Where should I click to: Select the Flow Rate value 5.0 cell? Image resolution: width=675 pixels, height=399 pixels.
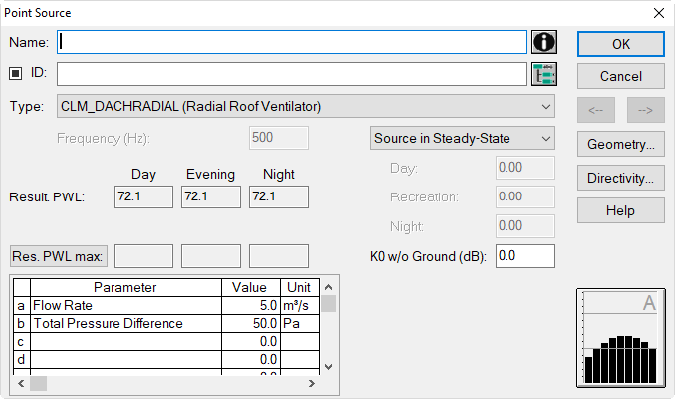pos(251,306)
